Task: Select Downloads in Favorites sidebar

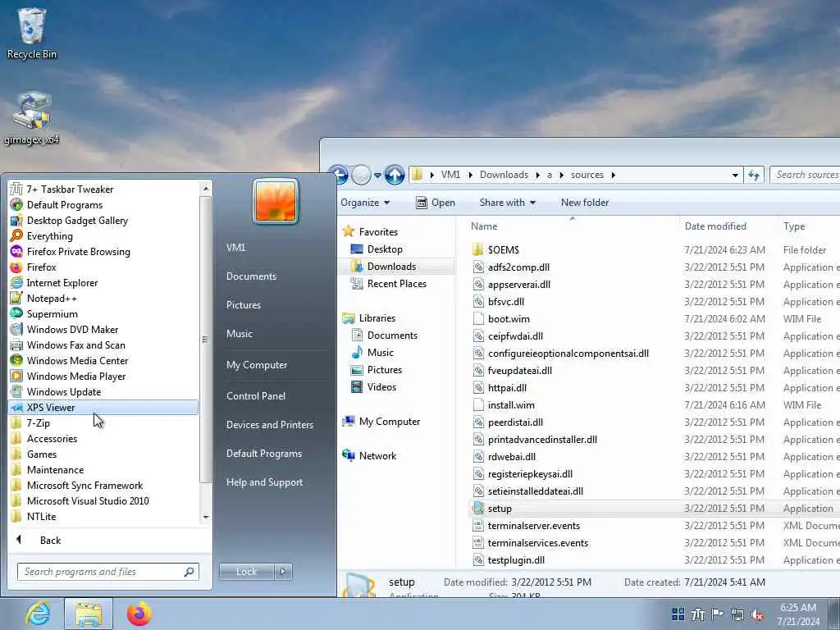Action: [x=391, y=267]
